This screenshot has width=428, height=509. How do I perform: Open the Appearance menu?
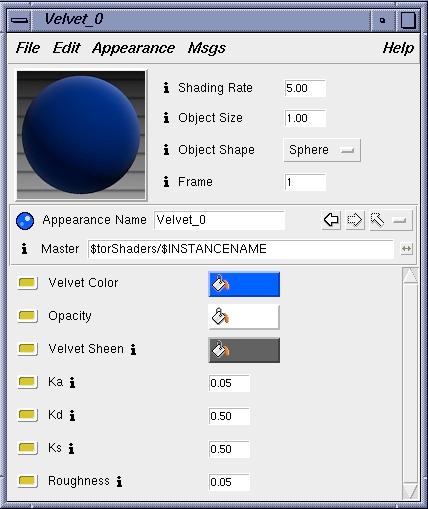click(133, 48)
